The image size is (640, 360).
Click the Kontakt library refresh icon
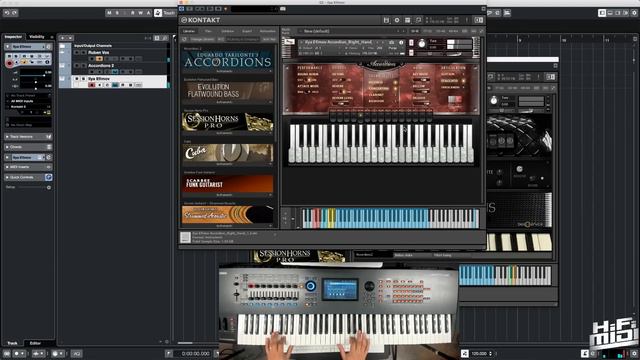pos(184,39)
